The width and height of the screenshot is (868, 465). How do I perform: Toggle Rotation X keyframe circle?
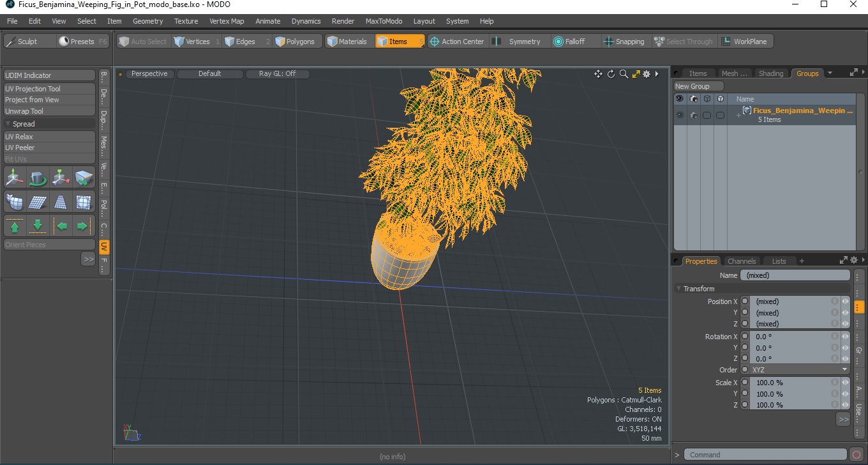(x=745, y=337)
